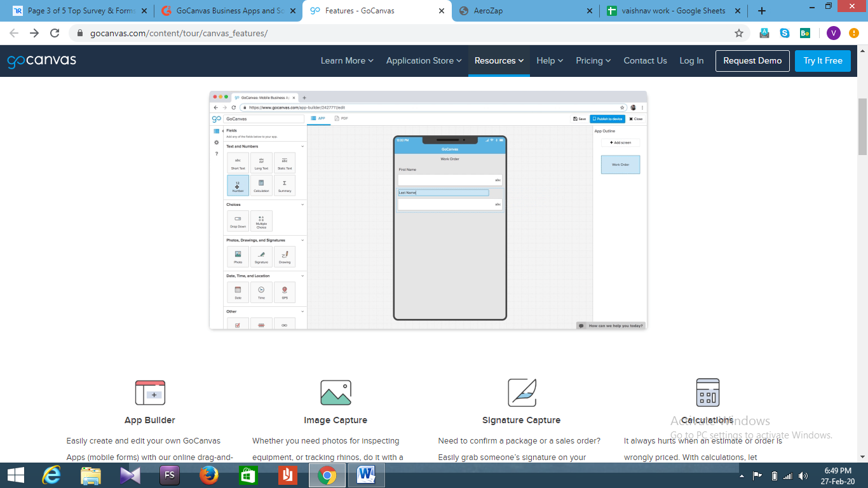Go back with browser back arrow
This screenshot has height=488, width=868.
14,33
